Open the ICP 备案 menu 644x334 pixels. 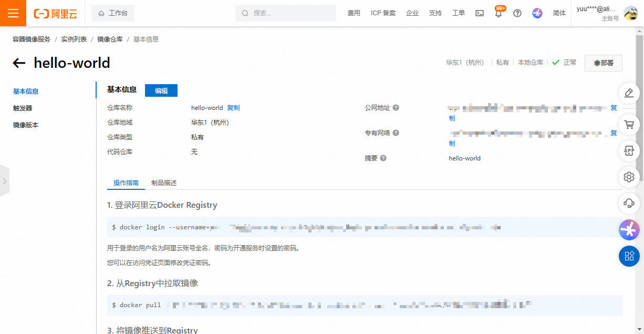click(x=383, y=13)
